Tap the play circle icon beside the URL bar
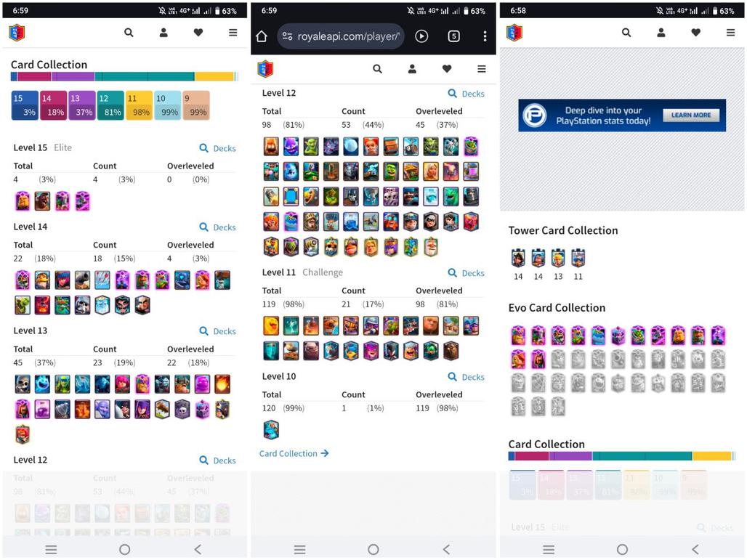This screenshot has width=747, height=560. (421, 36)
